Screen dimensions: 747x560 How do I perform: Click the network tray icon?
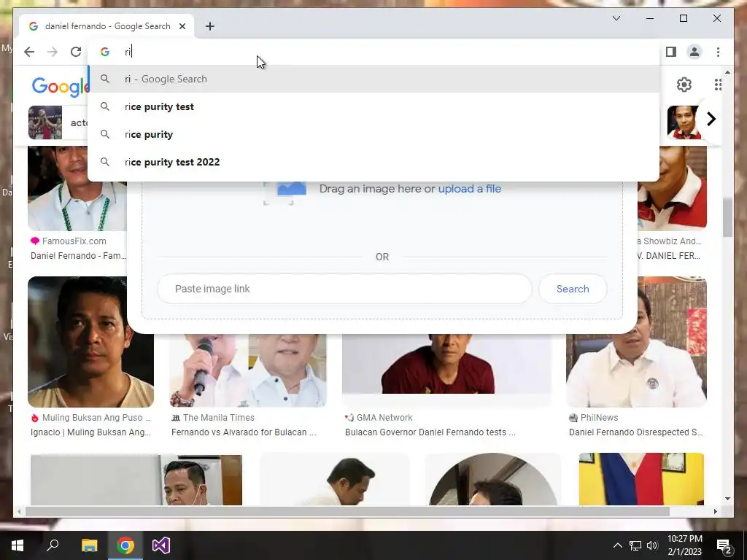pyautogui.click(x=635, y=545)
